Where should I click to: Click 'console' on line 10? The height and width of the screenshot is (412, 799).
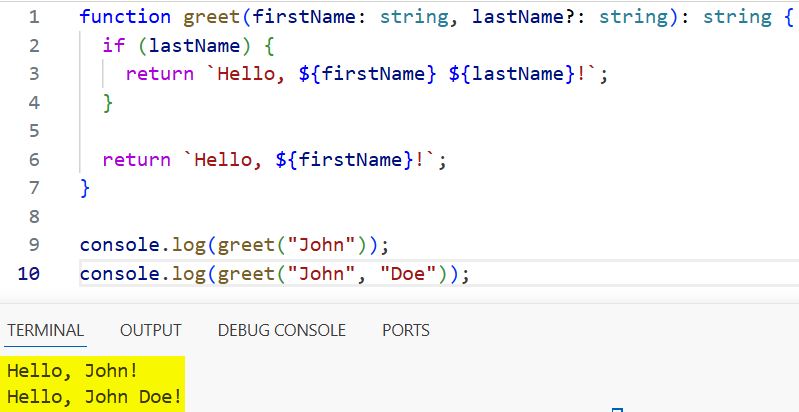pos(120,274)
